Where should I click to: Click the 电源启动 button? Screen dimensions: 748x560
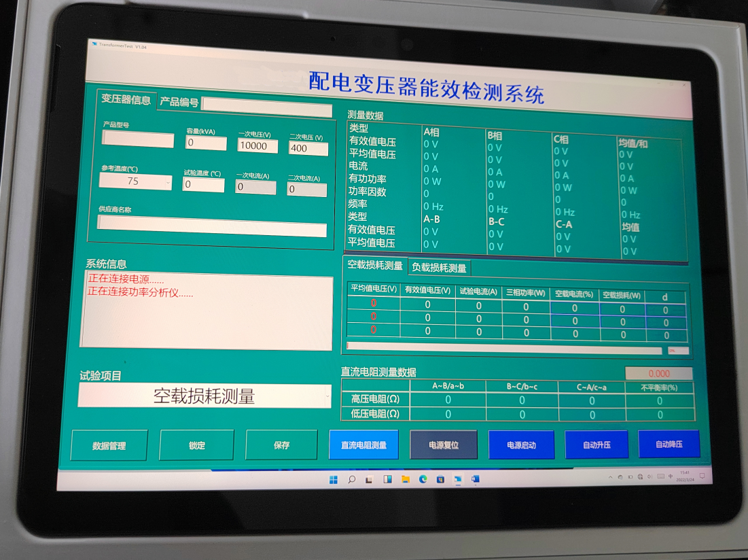click(522, 444)
